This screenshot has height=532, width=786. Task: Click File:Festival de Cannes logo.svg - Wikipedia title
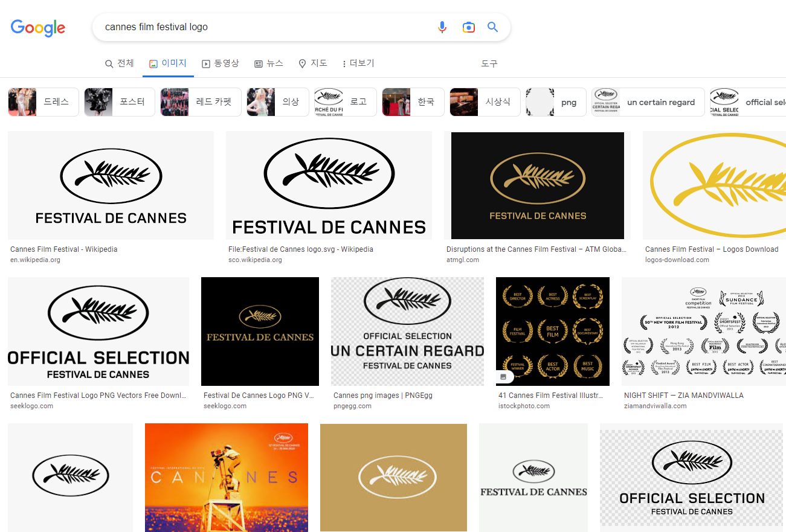pos(301,249)
